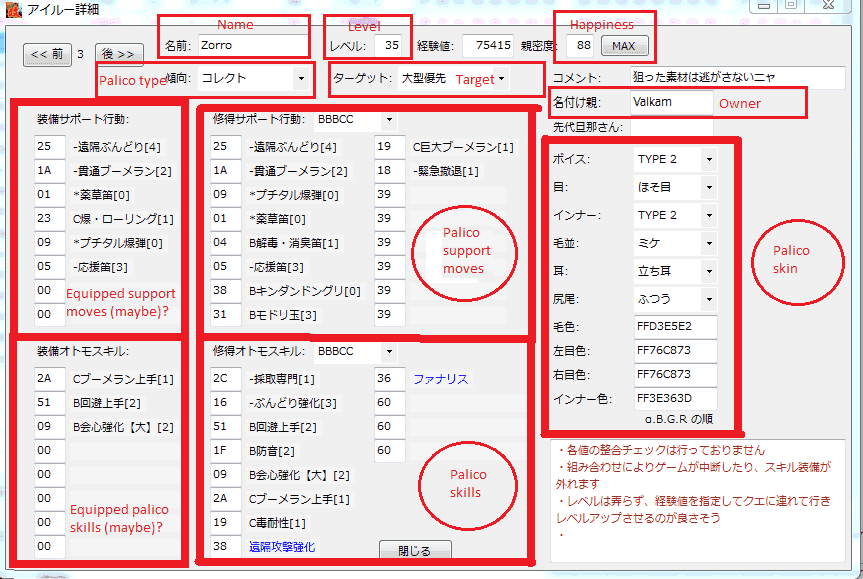Click learned skill code field 2C

click(226, 379)
